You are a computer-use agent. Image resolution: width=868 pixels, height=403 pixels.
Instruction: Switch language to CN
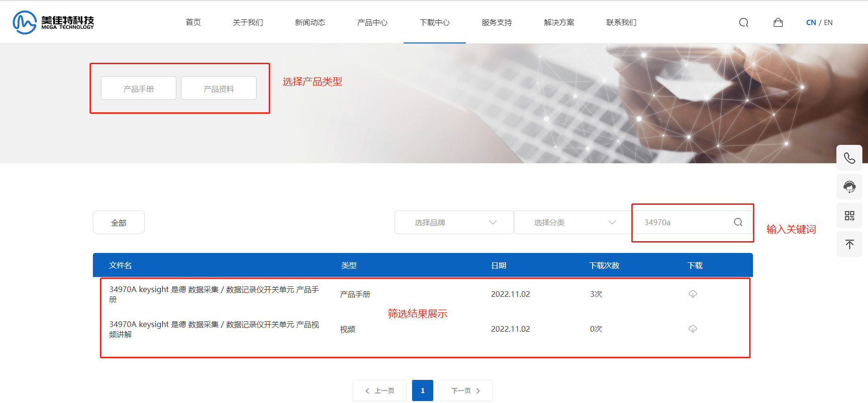tap(811, 23)
